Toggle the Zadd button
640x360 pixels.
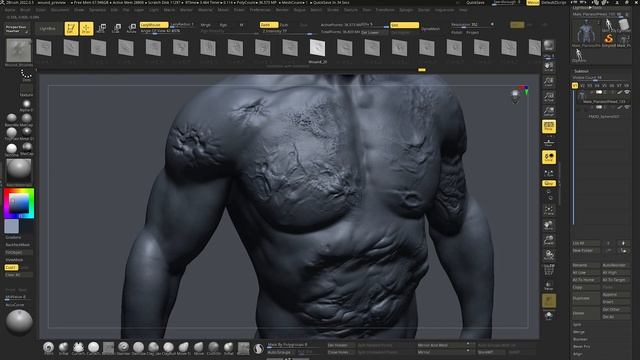tap(268, 25)
